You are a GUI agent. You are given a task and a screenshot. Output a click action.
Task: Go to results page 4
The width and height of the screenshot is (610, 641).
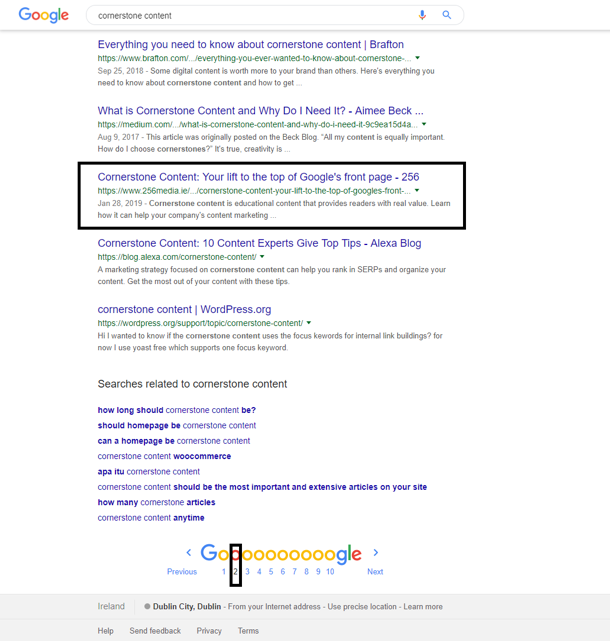tap(259, 572)
